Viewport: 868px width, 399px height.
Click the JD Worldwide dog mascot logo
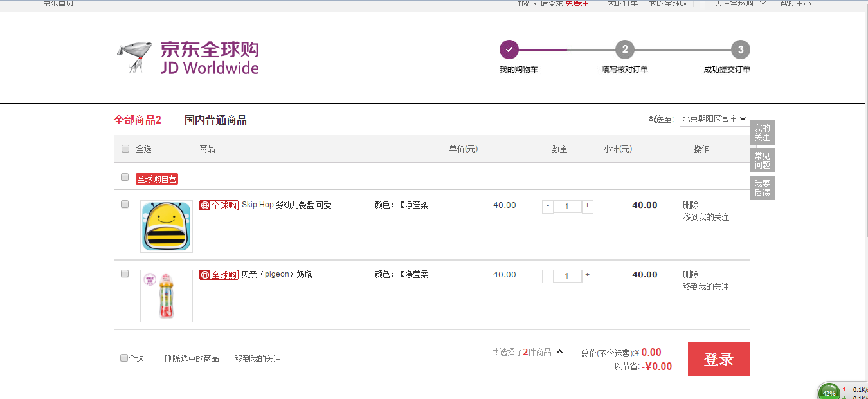pos(135,58)
